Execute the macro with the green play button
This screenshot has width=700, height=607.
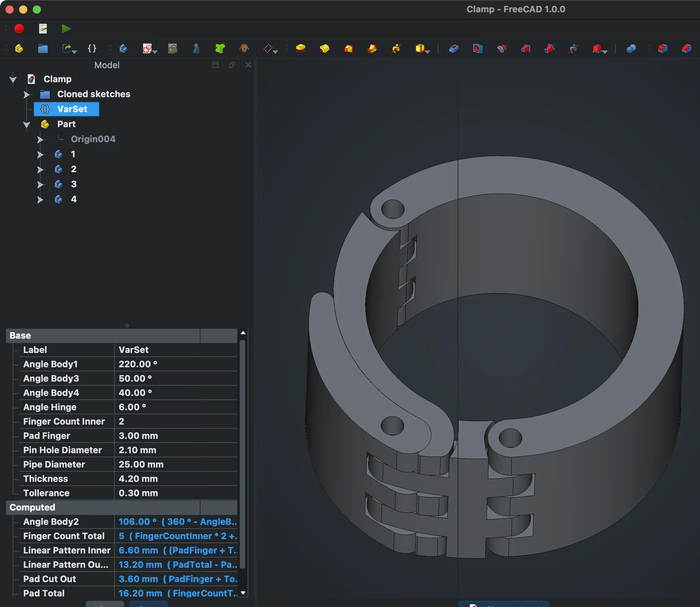[66, 29]
